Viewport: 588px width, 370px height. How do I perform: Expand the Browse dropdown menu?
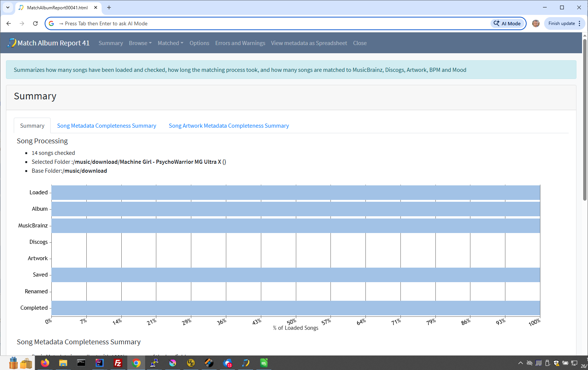[140, 43]
